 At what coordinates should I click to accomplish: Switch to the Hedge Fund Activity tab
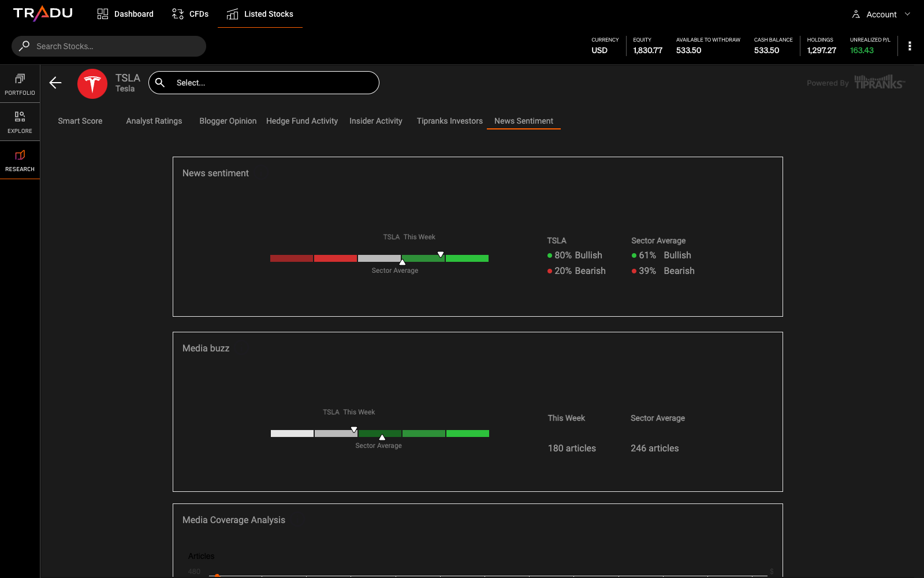tap(302, 121)
